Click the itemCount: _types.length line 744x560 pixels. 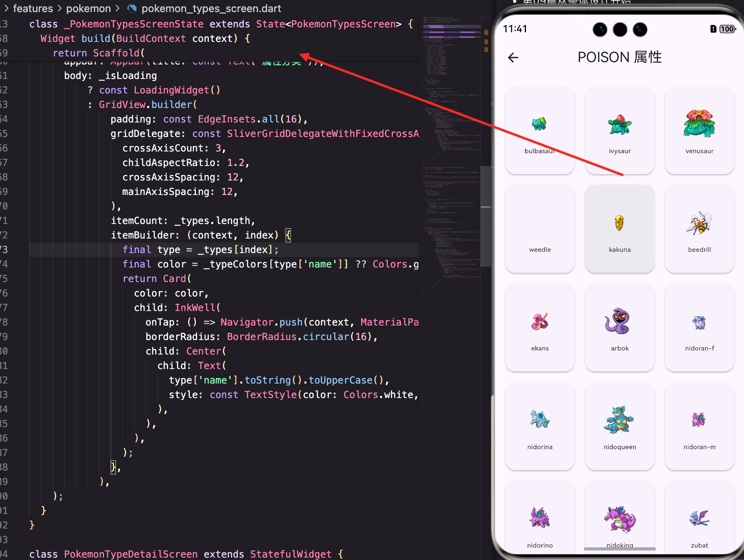[x=183, y=220]
